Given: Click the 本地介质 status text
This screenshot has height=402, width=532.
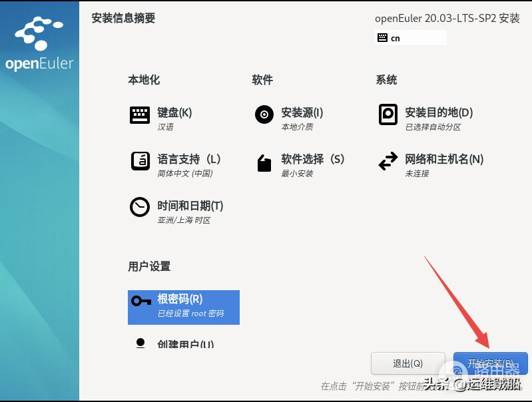Looking at the screenshot, I should coord(297,127).
